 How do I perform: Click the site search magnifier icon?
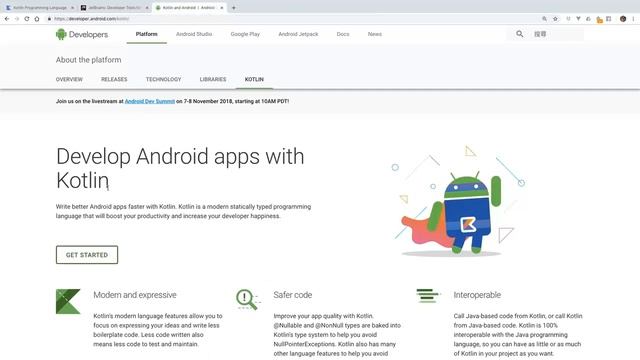[x=519, y=34]
